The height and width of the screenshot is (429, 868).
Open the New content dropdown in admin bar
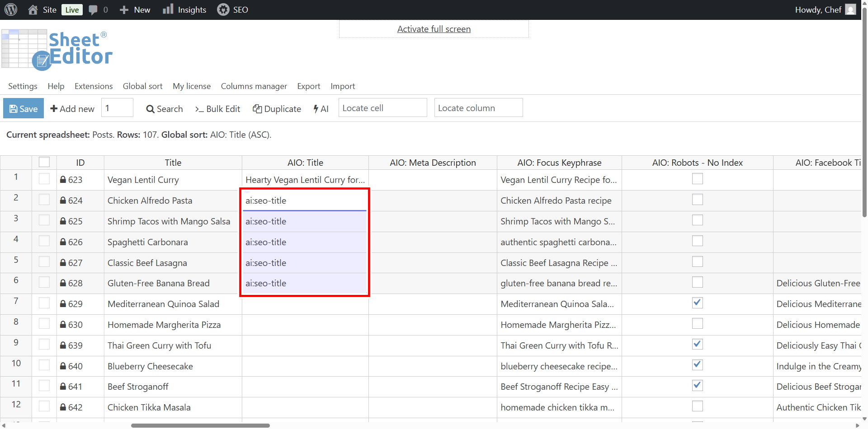pyautogui.click(x=135, y=9)
